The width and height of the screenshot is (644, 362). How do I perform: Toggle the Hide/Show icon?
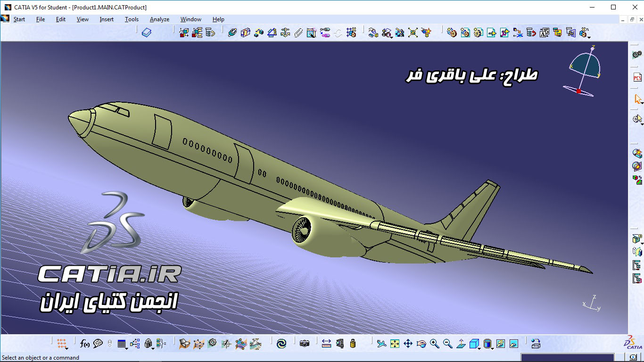(x=501, y=344)
